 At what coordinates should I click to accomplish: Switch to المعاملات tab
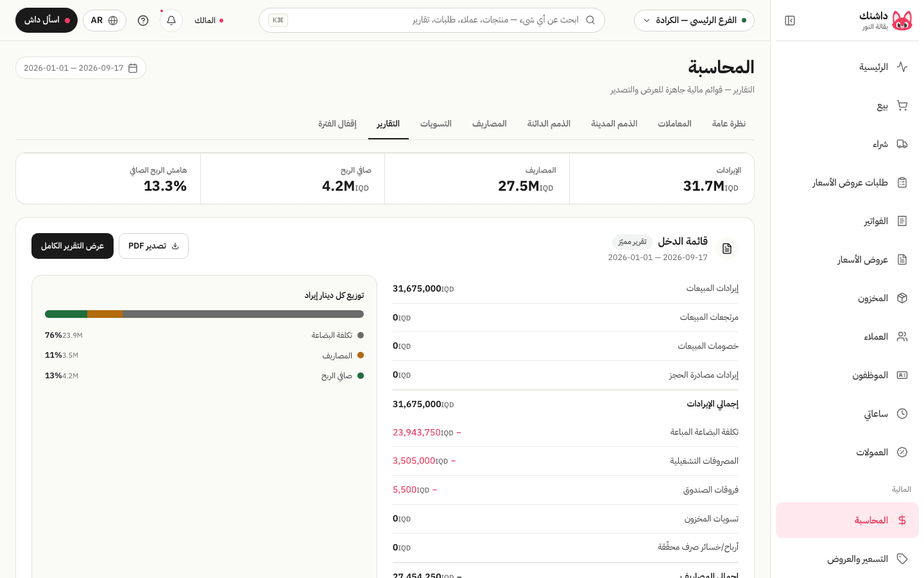tap(674, 124)
